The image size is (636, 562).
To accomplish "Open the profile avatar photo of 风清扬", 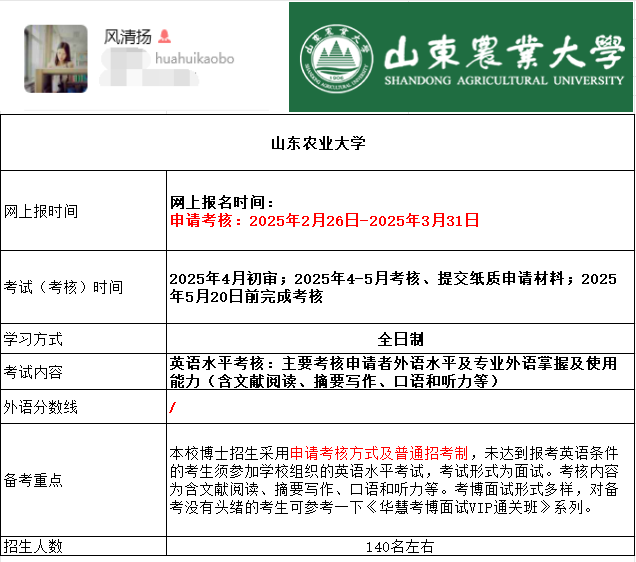I will (56, 59).
